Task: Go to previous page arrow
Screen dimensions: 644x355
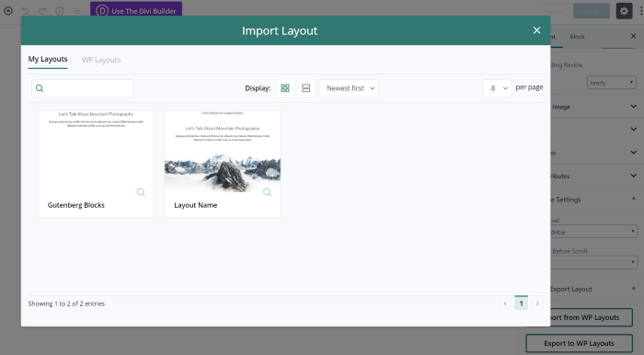Action: point(505,303)
